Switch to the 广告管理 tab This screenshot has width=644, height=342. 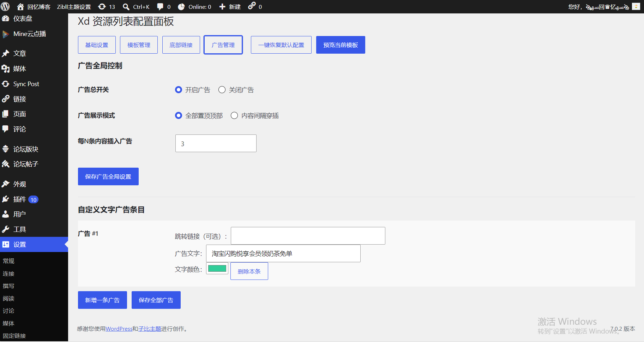[x=223, y=45]
